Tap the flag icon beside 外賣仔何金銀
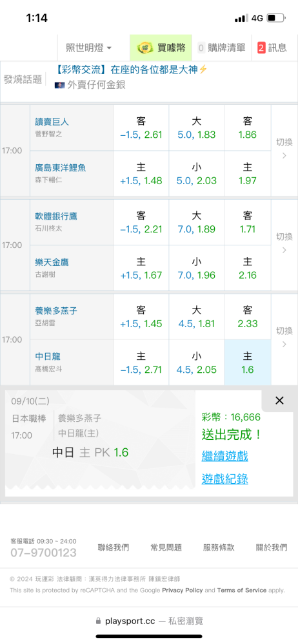 point(60,86)
